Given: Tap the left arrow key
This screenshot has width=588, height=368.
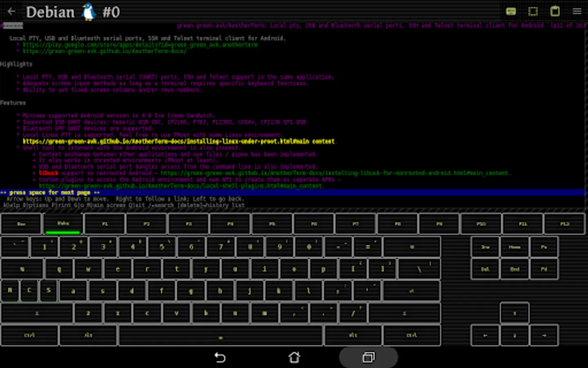Looking at the screenshot, I should click(x=486, y=335).
